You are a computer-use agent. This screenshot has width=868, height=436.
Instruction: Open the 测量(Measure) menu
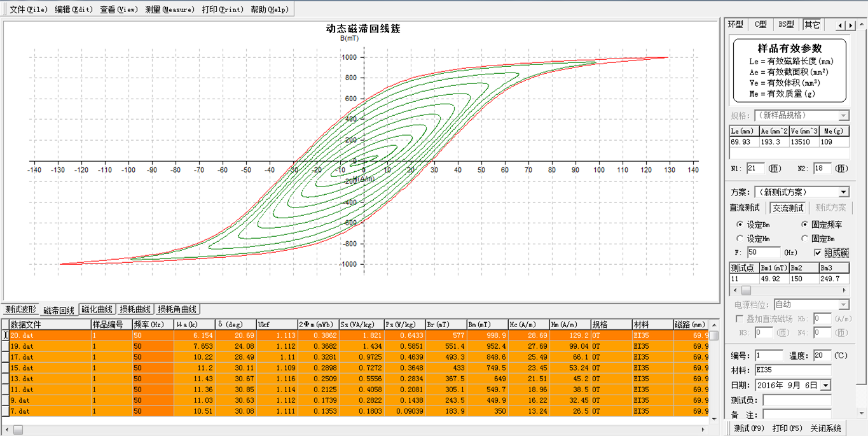(x=170, y=10)
